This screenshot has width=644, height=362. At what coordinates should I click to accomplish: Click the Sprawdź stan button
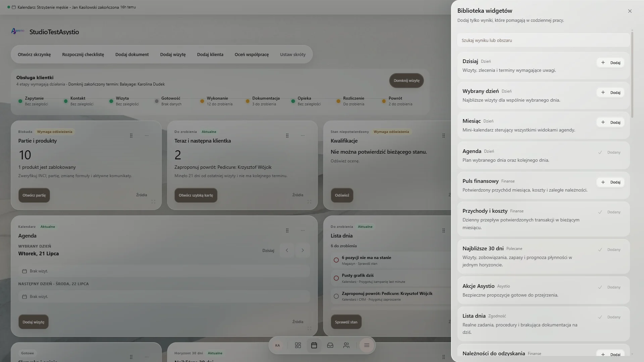[x=346, y=322]
